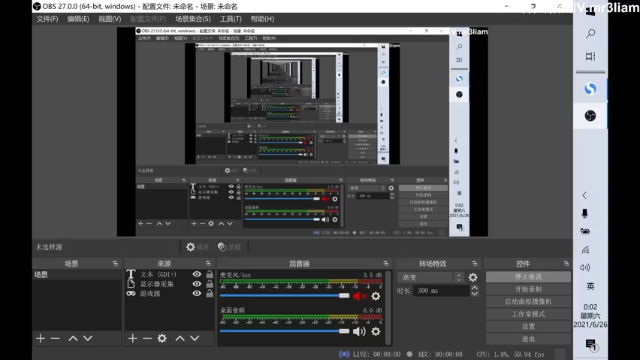Viewport: 640px width, 360px height.
Task: Open the 渐变 transition dropdown
Action: (431, 278)
